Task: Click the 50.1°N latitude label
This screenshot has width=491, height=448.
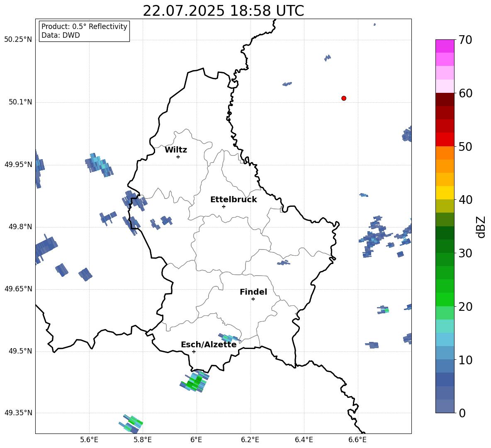Action: (20, 102)
